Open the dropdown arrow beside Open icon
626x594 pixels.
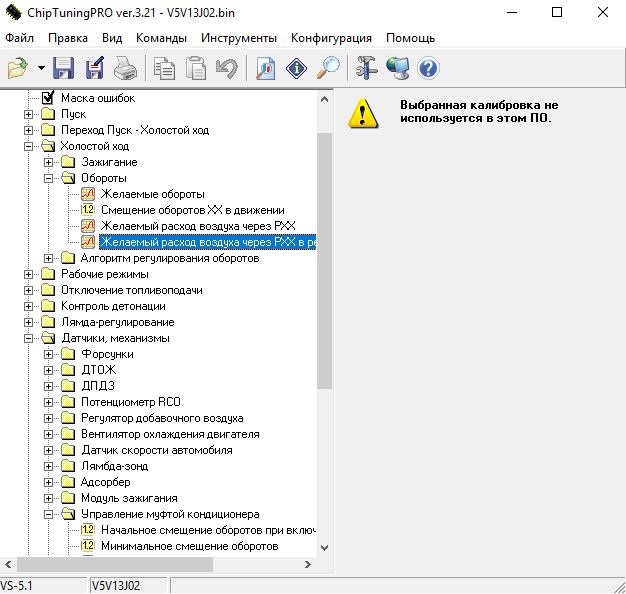41,68
